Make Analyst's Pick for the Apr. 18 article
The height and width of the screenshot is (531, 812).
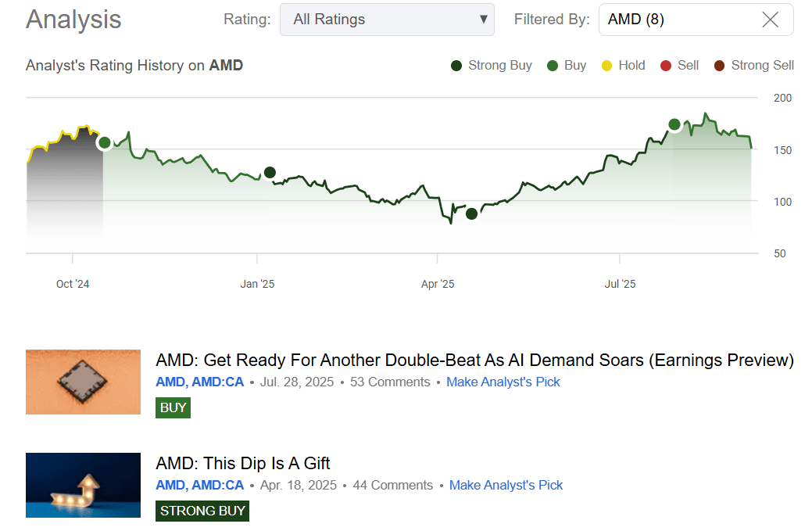[x=506, y=486]
